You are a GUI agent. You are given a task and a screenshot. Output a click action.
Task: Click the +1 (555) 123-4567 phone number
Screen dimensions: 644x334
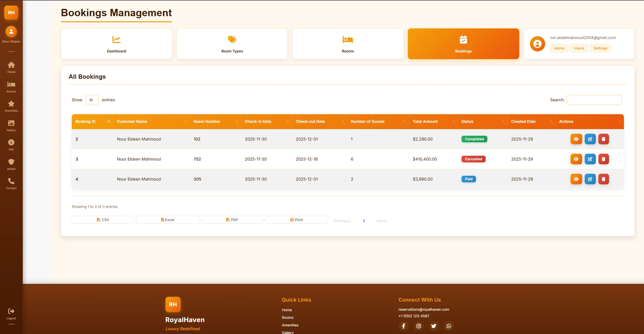coord(414,316)
